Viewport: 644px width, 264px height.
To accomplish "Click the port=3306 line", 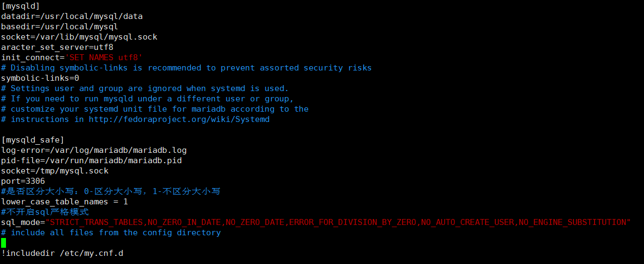I will pos(23,181).
